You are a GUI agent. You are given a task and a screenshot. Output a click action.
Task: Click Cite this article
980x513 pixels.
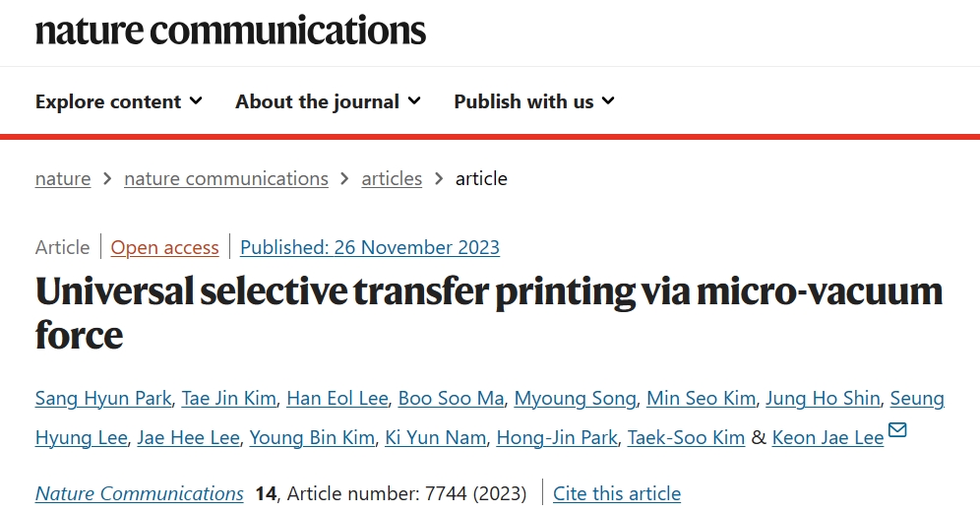tap(616, 493)
